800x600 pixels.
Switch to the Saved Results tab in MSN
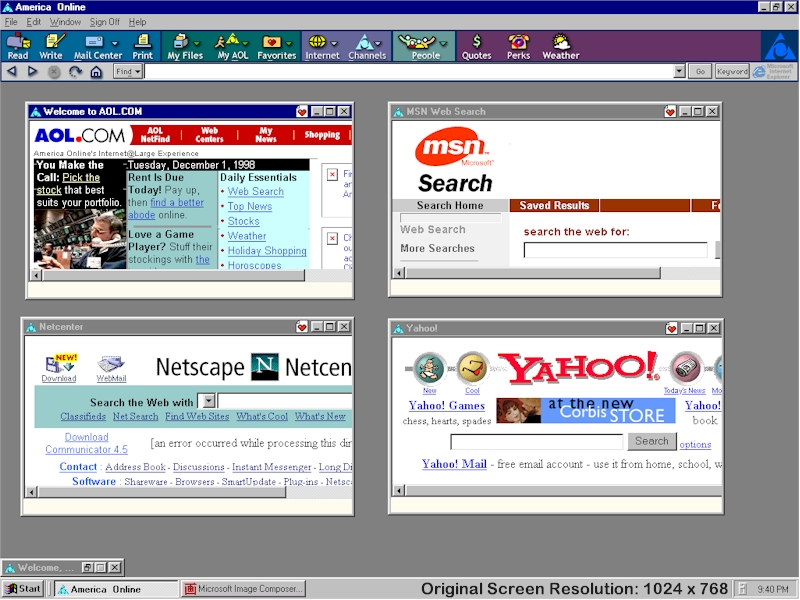(555, 206)
